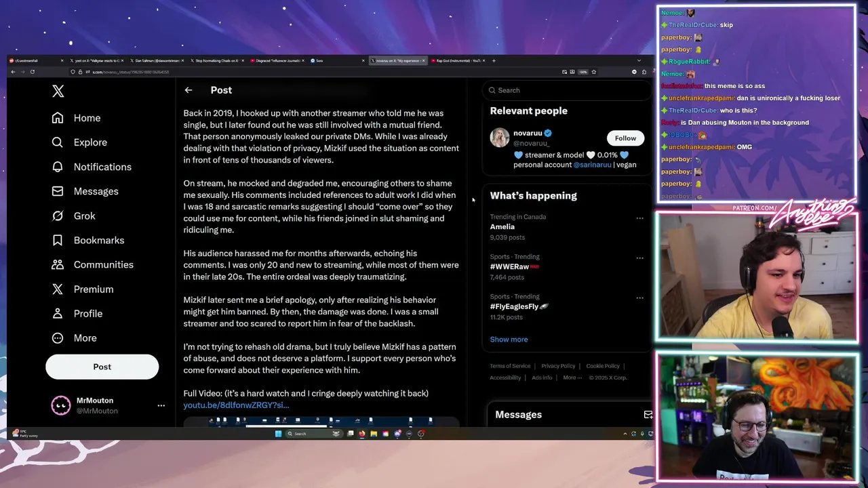The width and height of the screenshot is (868, 488).
Task: Click the MrMouton profile avatar
Action: (x=61, y=405)
